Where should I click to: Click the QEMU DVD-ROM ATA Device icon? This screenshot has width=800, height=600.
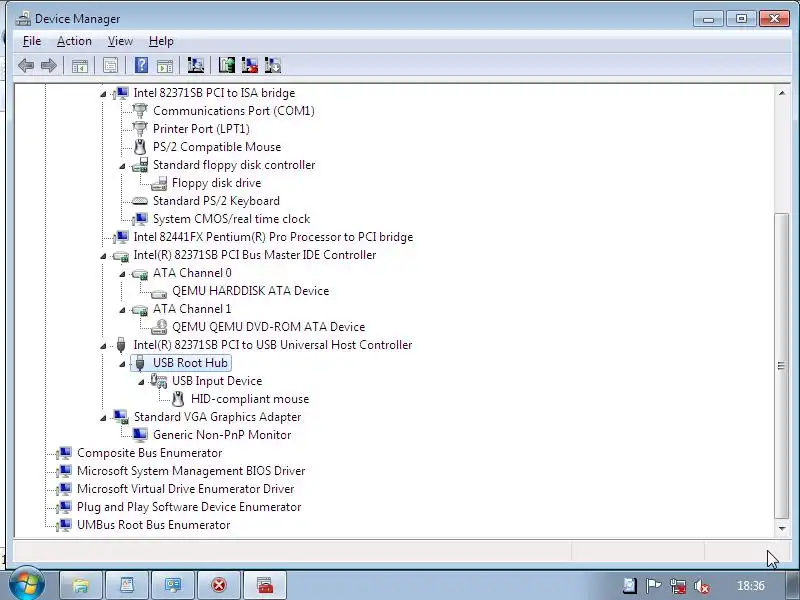(159, 327)
